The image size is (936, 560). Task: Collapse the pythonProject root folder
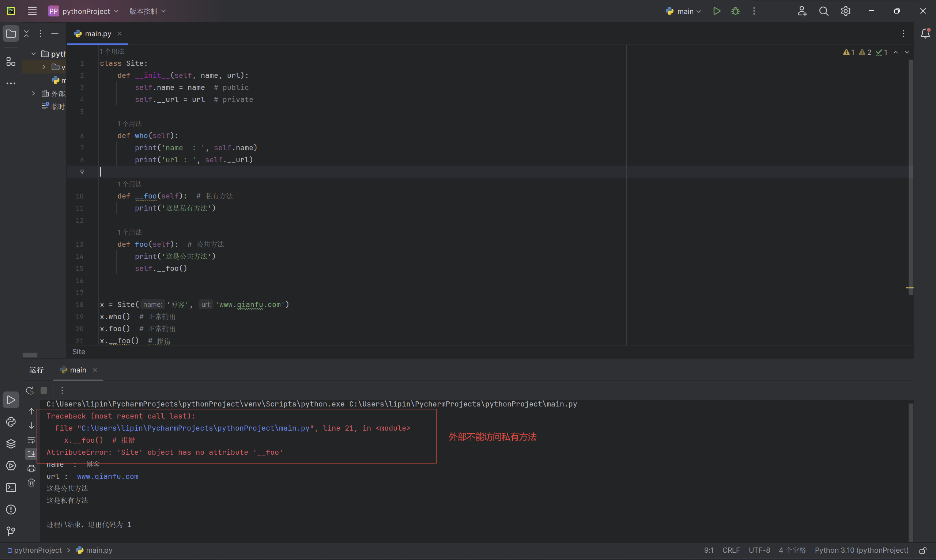click(34, 54)
